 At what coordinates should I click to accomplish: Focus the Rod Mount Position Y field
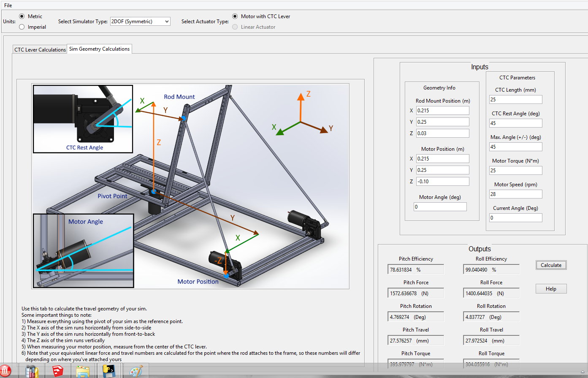(442, 122)
